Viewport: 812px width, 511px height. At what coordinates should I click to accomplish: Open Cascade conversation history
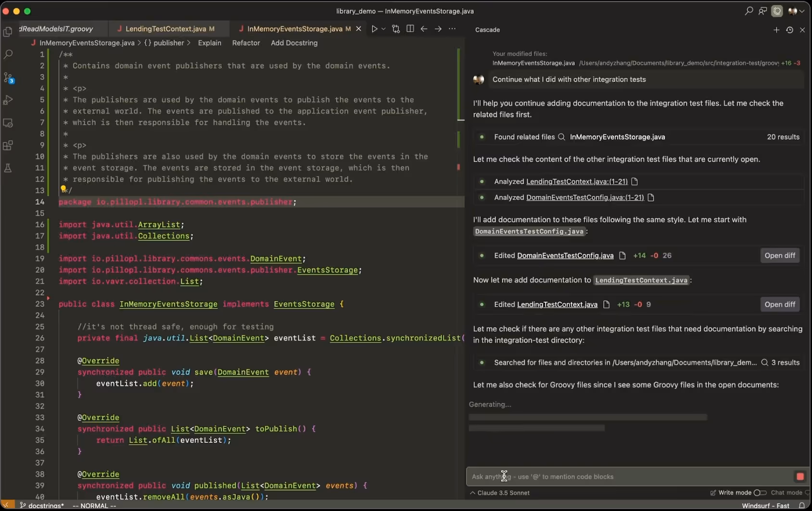point(789,30)
